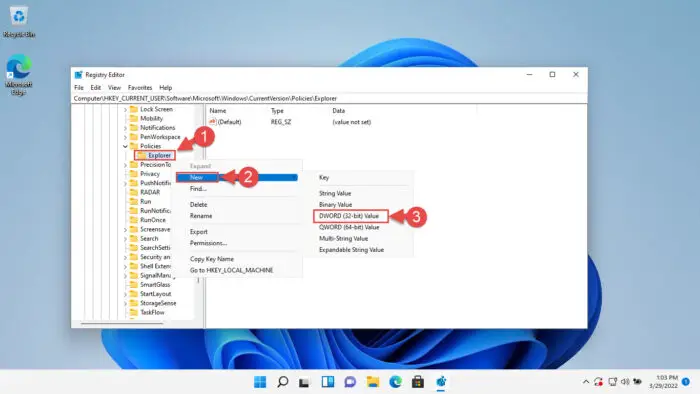Open the Chat icon in the taskbar
The height and width of the screenshot is (394, 700).
pyautogui.click(x=350, y=382)
